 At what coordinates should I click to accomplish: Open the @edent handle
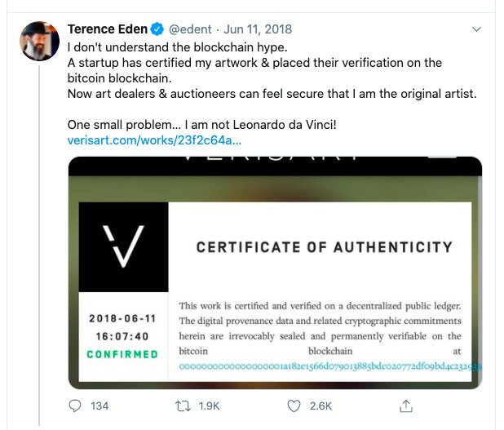[x=190, y=29]
